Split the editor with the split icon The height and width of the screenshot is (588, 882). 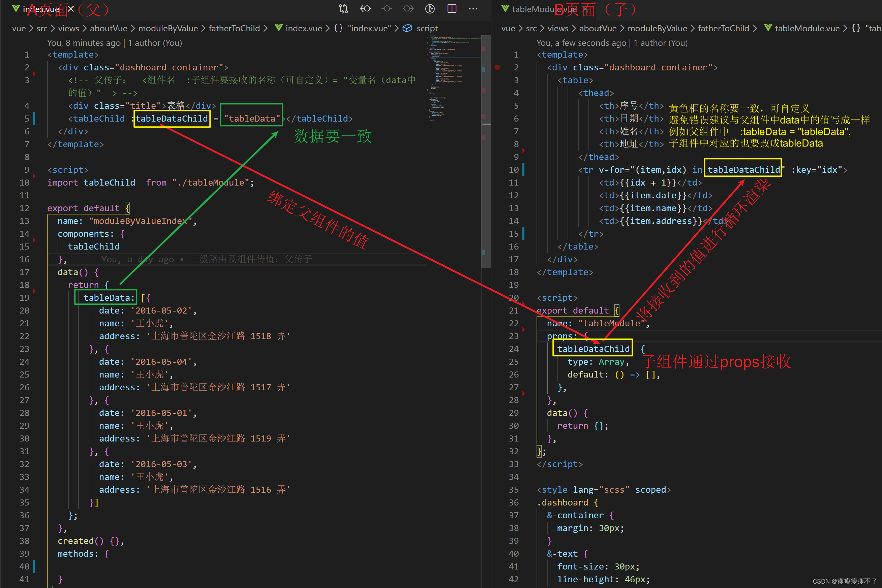tap(452, 9)
